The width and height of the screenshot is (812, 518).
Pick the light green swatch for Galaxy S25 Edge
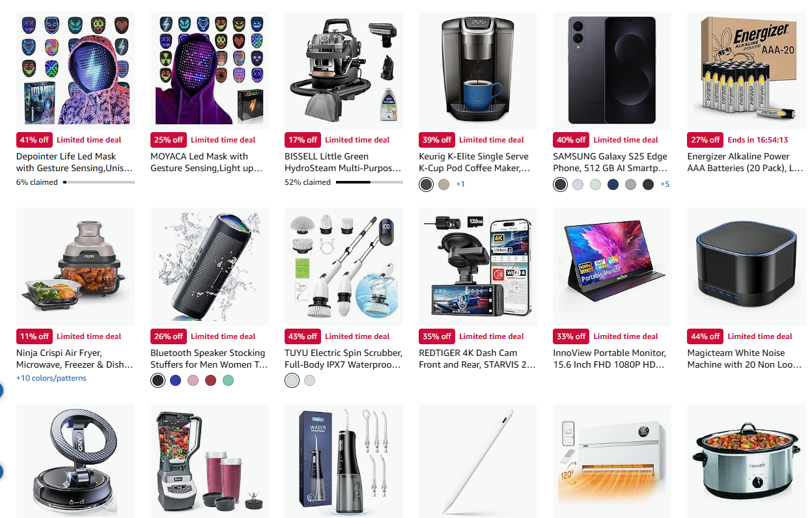595,184
